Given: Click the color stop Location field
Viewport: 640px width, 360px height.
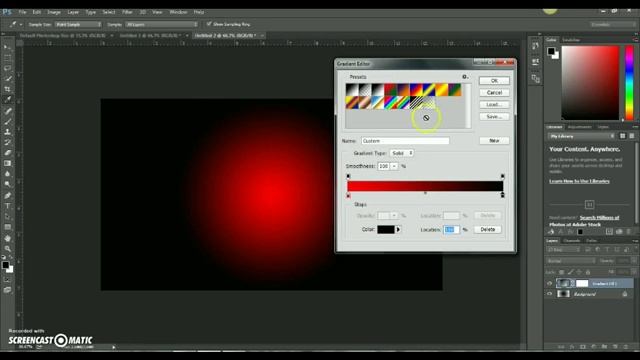Looking at the screenshot, I should click(x=451, y=230).
